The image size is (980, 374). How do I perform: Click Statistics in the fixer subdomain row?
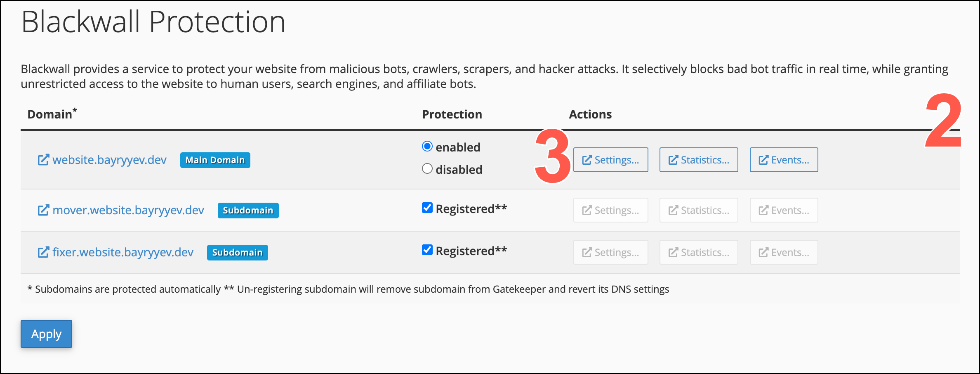(699, 252)
